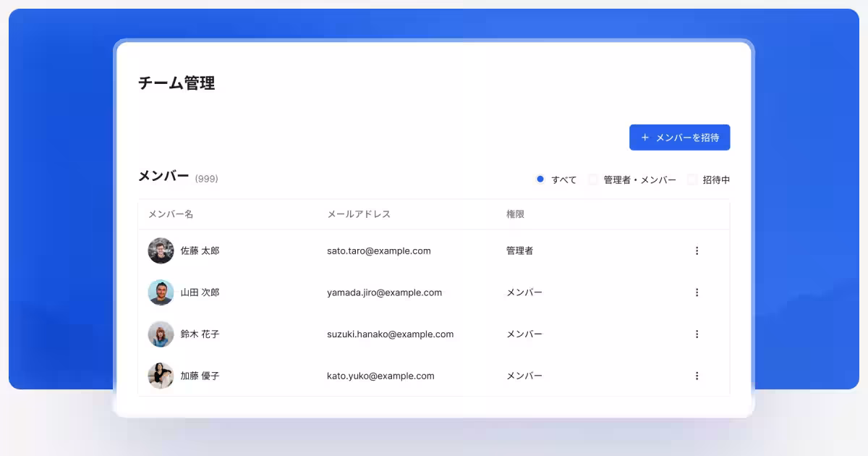The height and width of the screenshot is (456, 868).
Task: Click the email yamada.jiro@example.com
Action: (x=383, y=292)
